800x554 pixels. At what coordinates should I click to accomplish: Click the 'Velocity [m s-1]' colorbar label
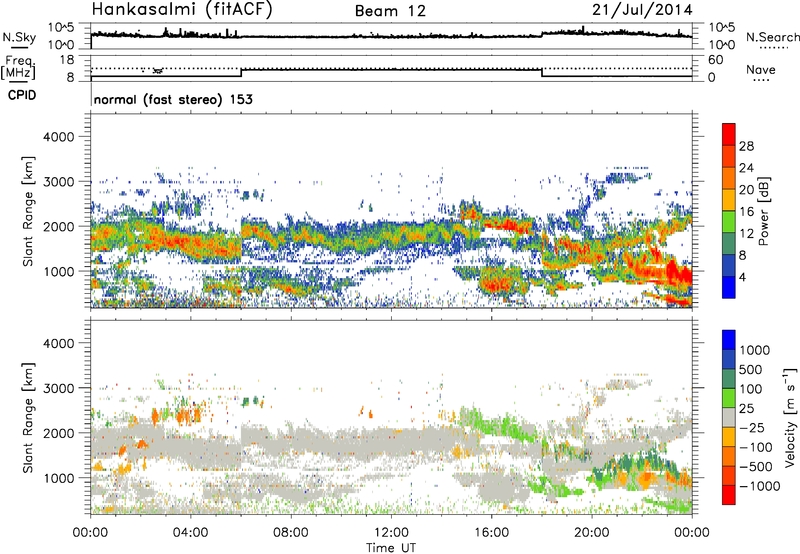click(x=790, y=417)
